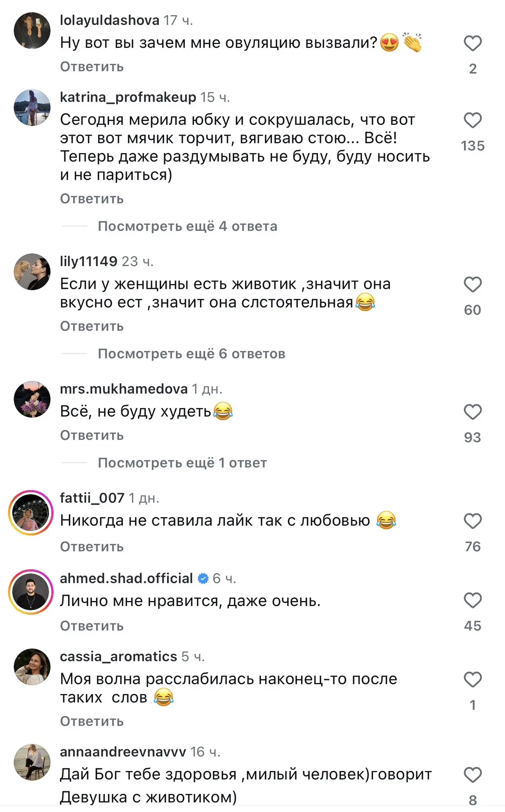The height and width of the screenshot is (812, 505).
Task: Show 6 more replies under lily11149
Action: [192, 354]
